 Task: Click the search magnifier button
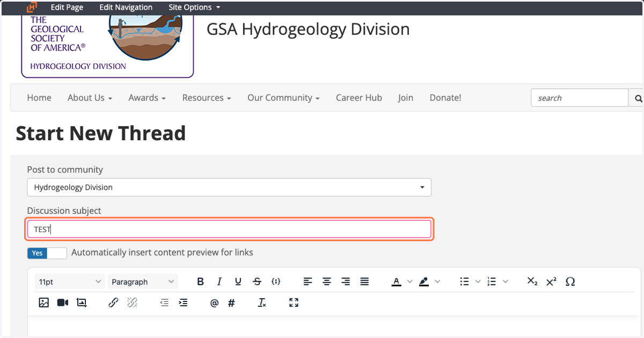[637, 98]
